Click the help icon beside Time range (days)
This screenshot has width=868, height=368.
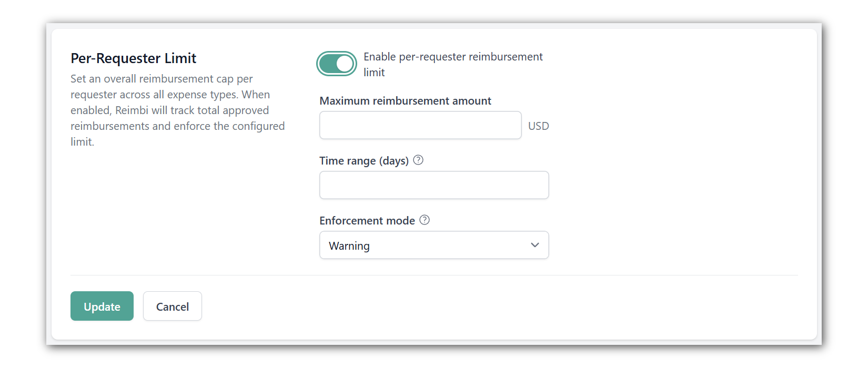[x=418, y=160]
